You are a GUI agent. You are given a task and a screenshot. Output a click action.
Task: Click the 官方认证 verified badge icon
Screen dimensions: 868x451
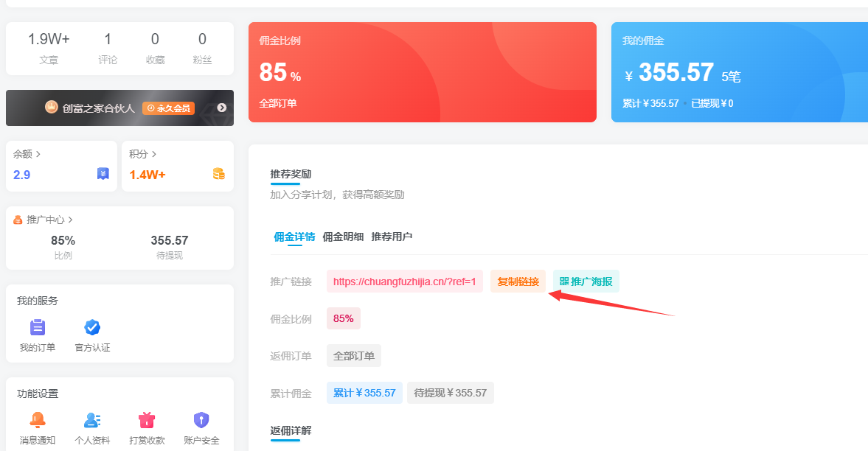pyautogui.click(x=92, y=328)
